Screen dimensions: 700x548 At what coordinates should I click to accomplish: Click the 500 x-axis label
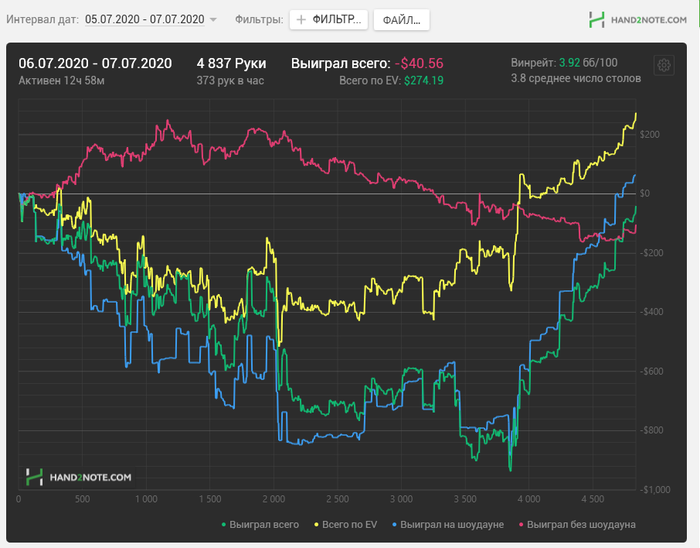[x=83, y=499]
